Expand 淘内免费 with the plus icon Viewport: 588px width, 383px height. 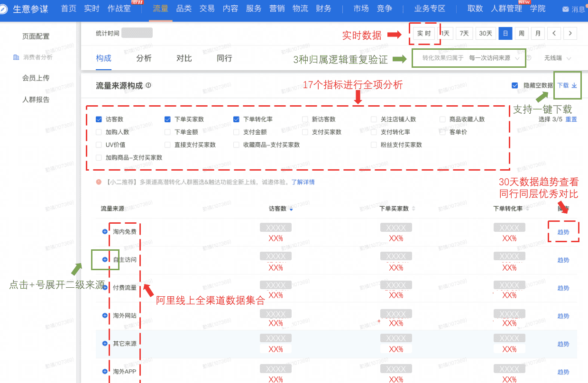(x=105, y=232)
